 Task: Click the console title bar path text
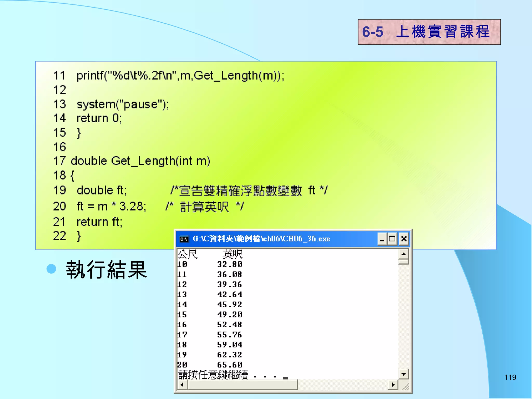click(x=261, y=239)
